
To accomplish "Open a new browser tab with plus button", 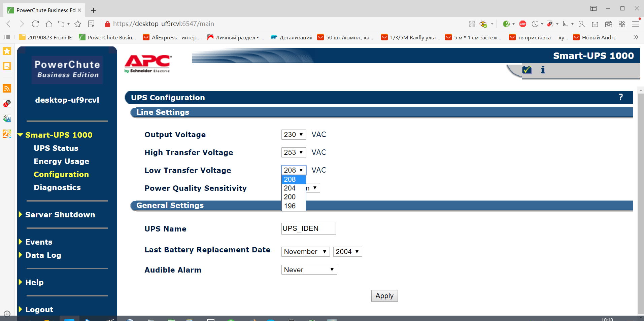I will [93, 10].
